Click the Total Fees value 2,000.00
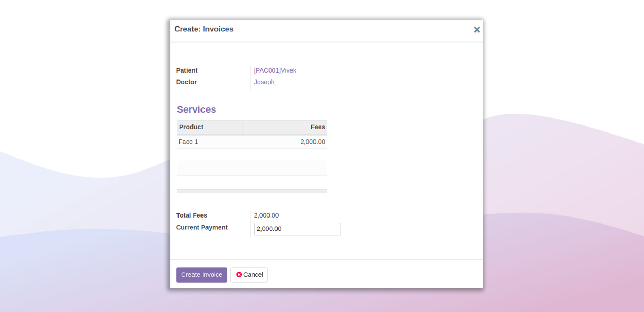Screen dimensions: 644x312 tap(266, 215)
